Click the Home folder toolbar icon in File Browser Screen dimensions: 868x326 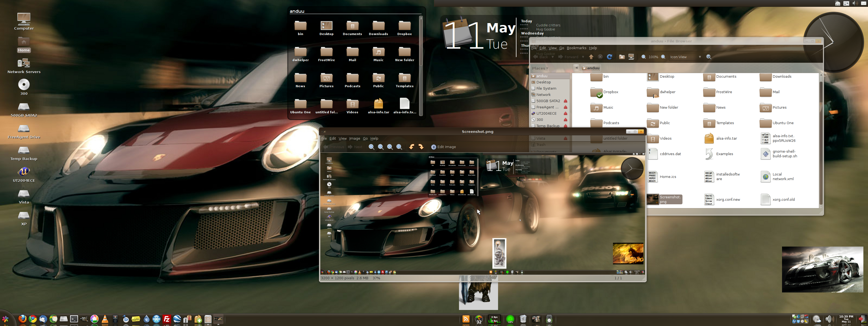click(x=622, y=57)
